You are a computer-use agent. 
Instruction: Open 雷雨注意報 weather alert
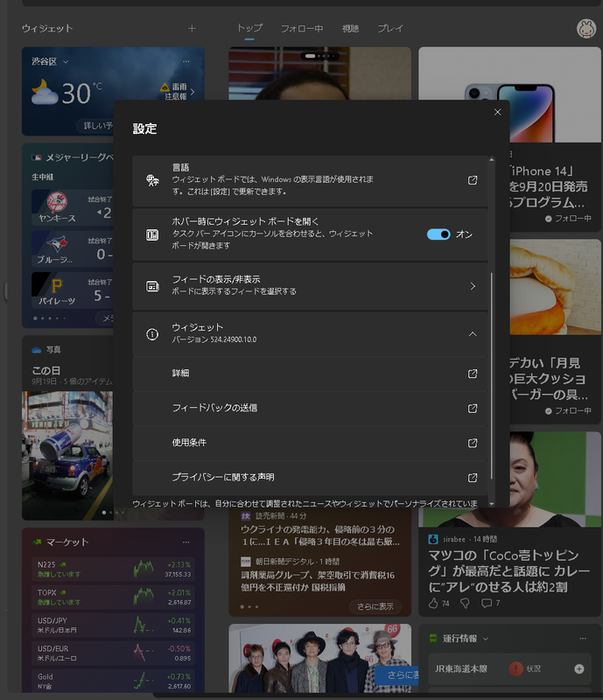click(178, 92)
